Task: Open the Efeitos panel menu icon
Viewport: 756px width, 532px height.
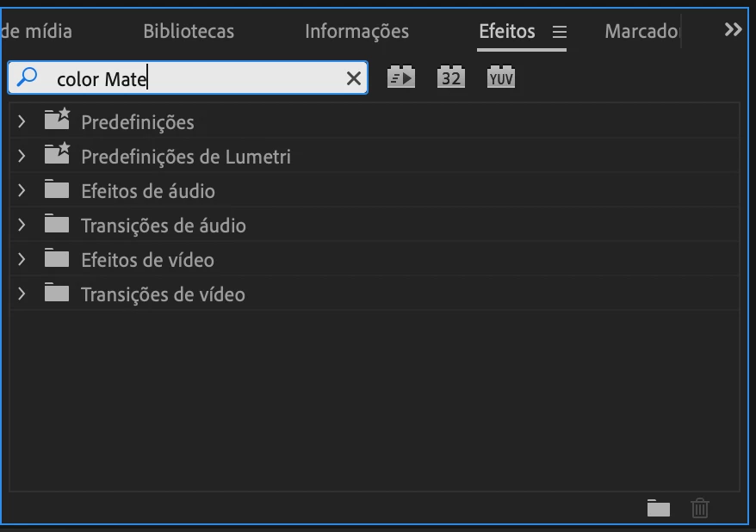Action: pos(560,32)
